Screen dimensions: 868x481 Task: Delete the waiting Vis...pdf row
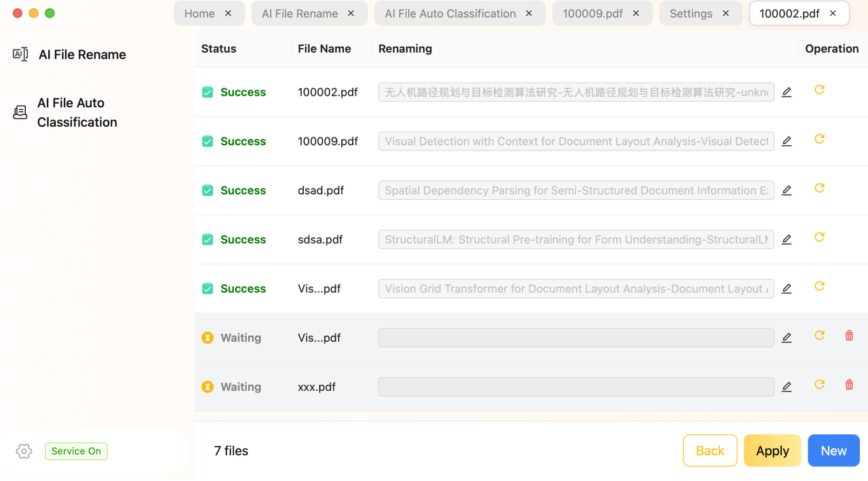(x=849, y=336)
